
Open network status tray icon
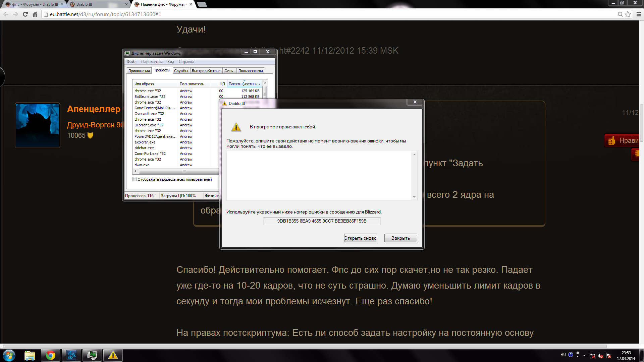592,356
